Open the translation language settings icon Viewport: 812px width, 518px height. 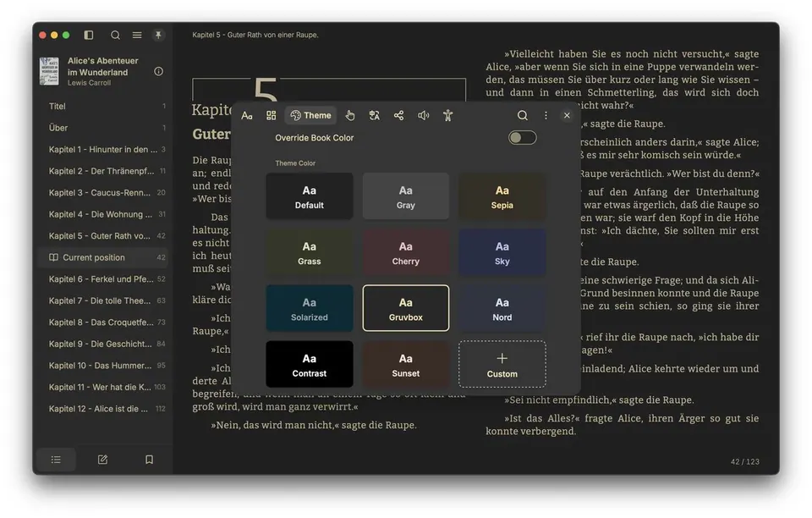point(375,115)
